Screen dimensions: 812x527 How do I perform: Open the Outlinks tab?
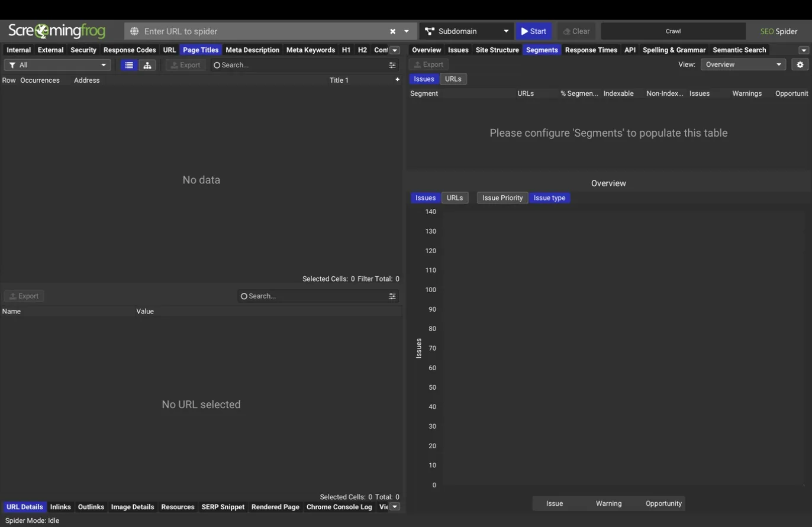[91, 507]
